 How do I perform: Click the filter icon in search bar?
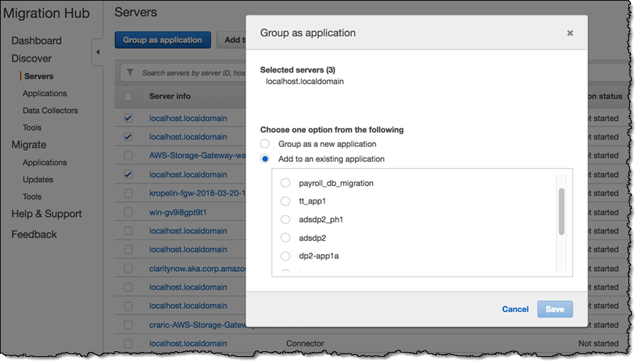point(130,72)
